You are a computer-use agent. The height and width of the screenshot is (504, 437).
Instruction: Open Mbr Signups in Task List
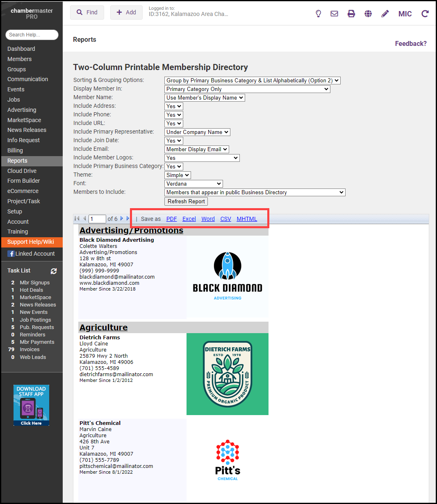pos(35,283)
